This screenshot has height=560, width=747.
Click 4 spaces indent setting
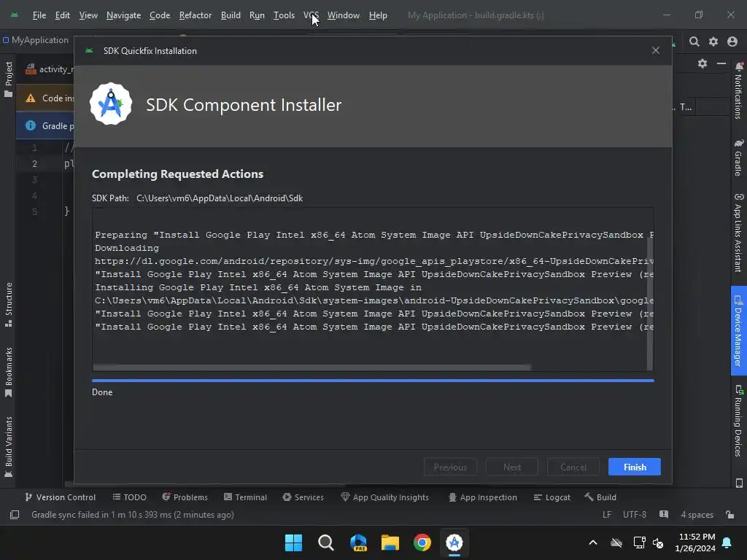[x=697, y=515]
